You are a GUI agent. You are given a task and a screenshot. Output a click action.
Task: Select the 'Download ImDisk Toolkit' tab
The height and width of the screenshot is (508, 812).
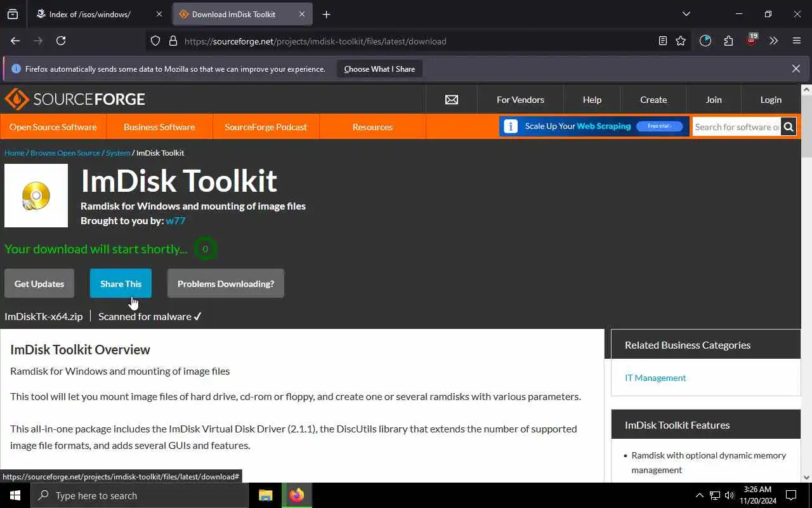pyautogui.click(x=242, y=14)
